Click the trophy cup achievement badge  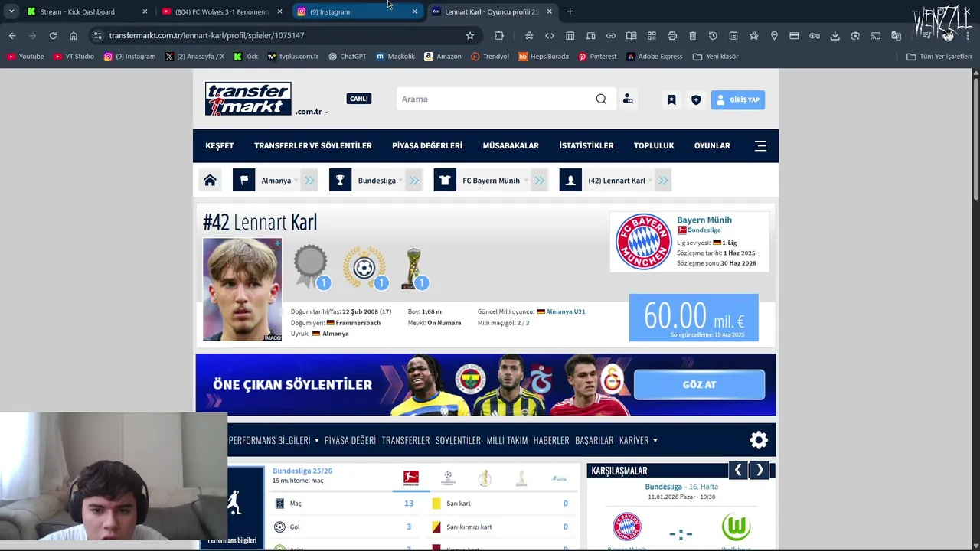414,268
